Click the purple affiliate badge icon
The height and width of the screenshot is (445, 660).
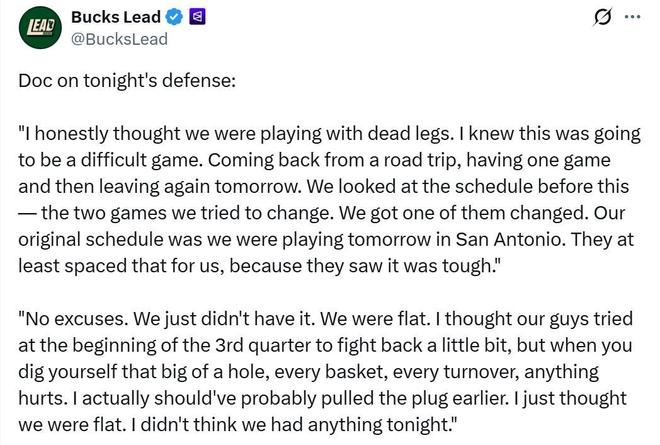coord(197,18)
